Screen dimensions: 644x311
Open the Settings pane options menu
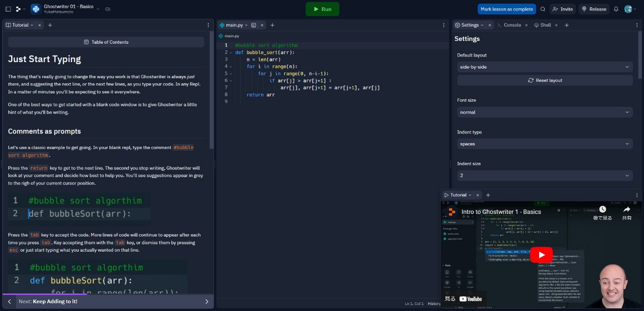click(637, 25)
